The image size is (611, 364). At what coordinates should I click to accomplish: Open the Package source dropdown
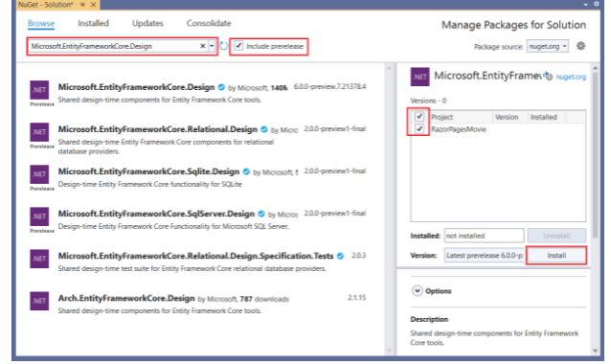pos(547,46)
